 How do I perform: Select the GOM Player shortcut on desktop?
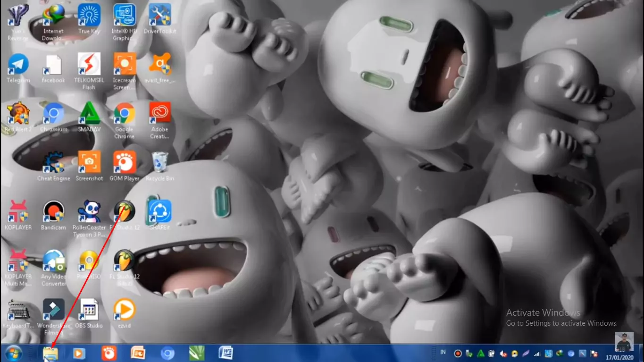[x=125, y=167]
